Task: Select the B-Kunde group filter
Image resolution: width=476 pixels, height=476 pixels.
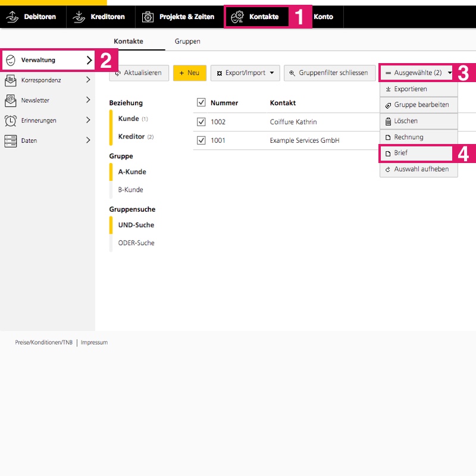Action: [x=130, y=190]
